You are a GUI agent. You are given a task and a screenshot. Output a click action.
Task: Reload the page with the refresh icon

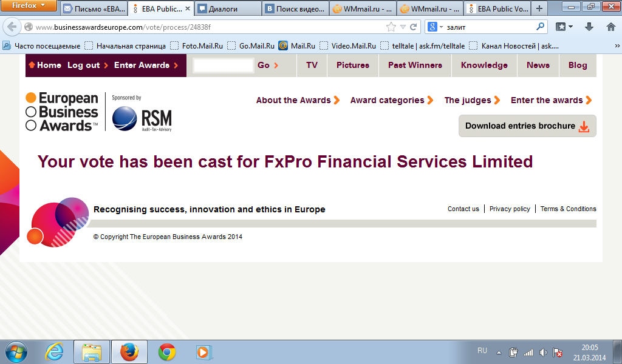(x=413, y=27)
